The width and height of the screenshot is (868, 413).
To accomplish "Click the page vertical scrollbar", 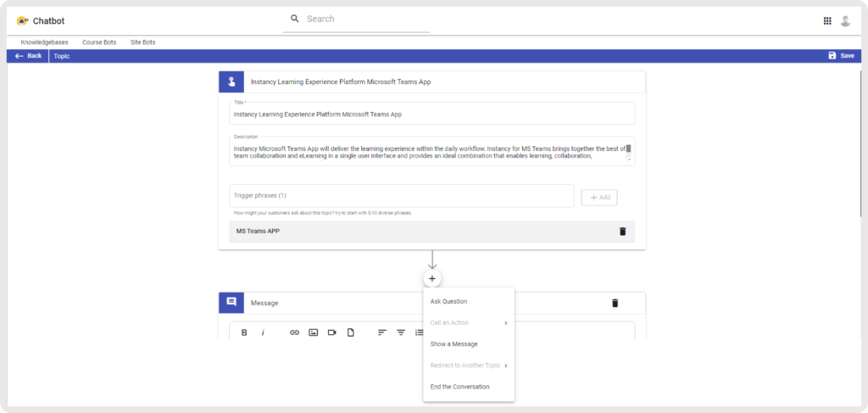I will pyautogui.click(x=861, y=144).
